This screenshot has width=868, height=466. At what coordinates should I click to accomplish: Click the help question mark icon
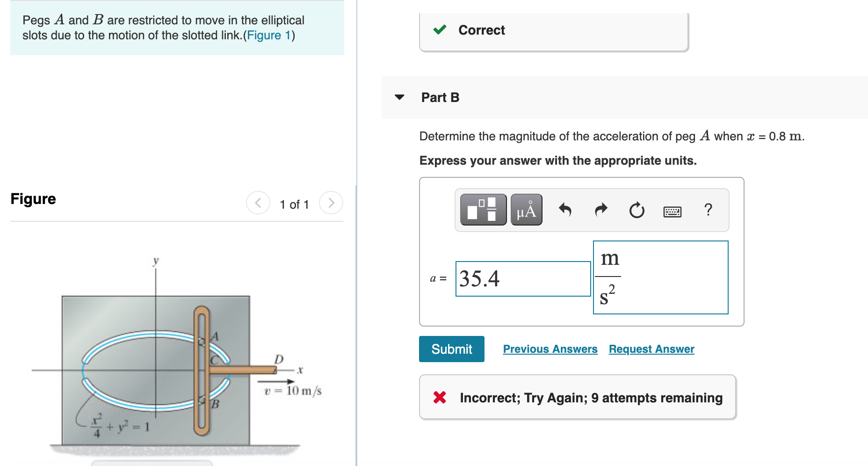709,210
